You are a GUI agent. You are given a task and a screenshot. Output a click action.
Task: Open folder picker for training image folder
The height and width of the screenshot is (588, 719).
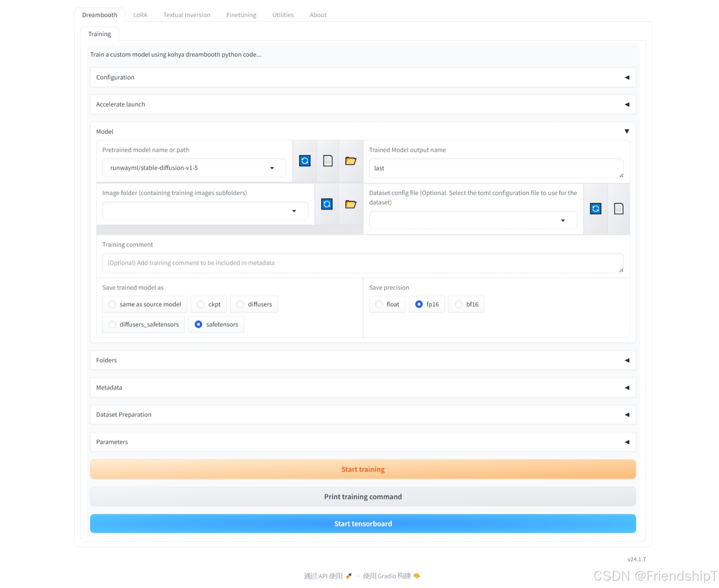point(351,204)
